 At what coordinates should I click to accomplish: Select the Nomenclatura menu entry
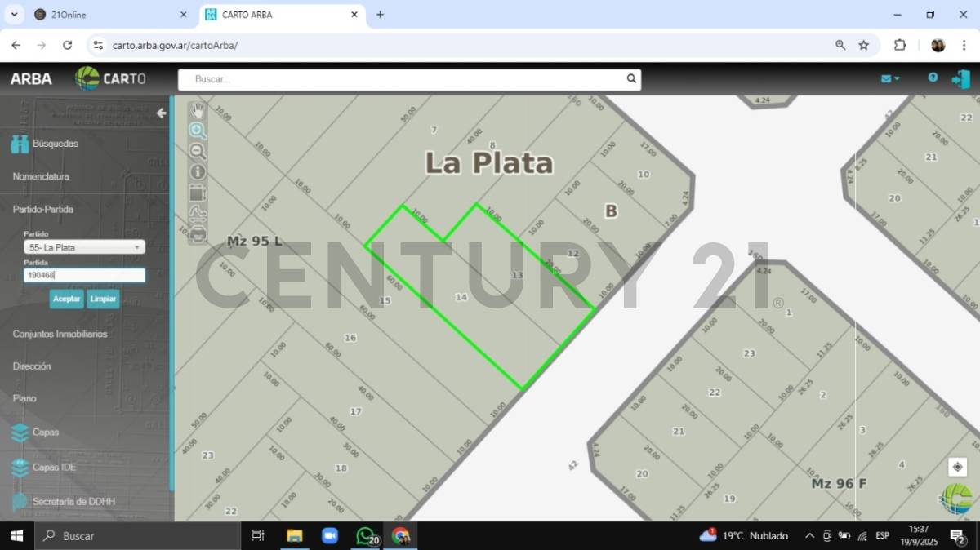[x=39, y=176]
